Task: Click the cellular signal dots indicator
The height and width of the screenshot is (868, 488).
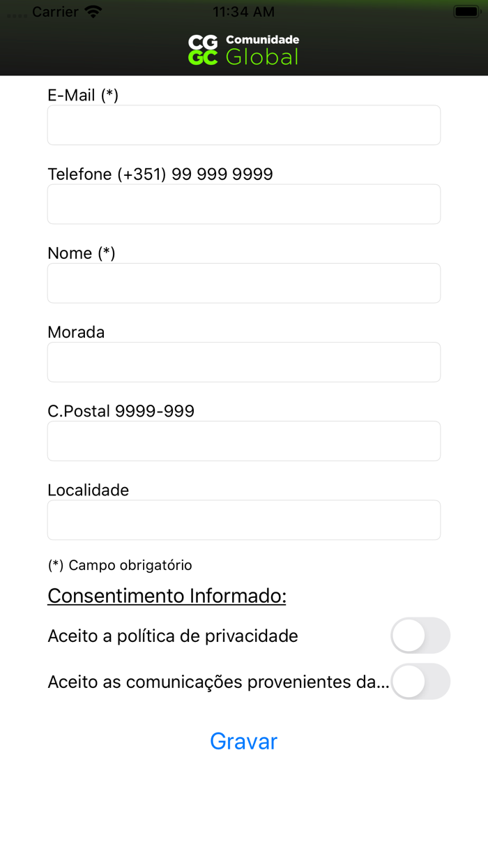Action: pos(13,11)
